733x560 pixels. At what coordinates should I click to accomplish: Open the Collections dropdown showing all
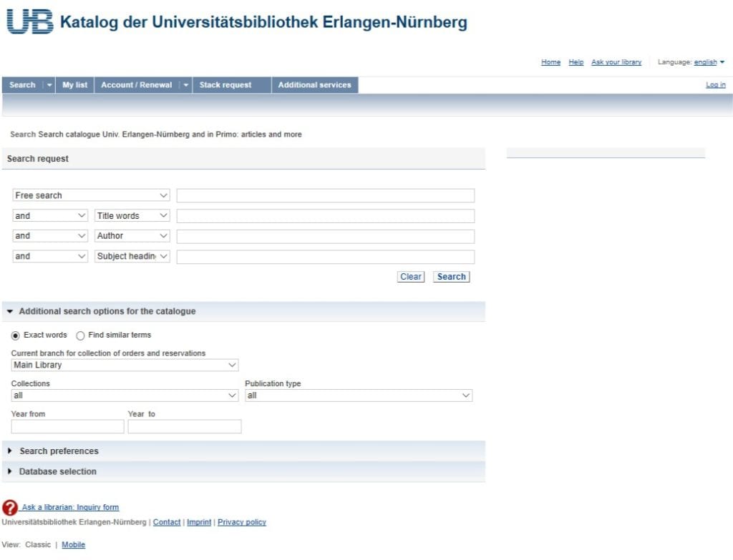[124, 396]
